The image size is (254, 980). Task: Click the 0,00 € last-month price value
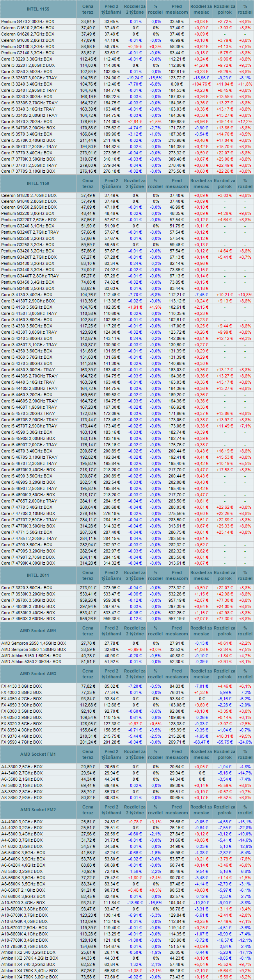pos(176,84)
